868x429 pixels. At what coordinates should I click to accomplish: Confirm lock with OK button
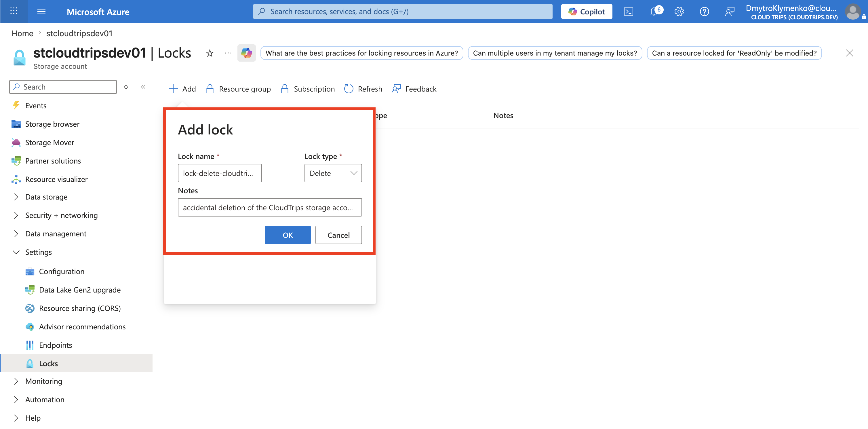coord(288,235)
